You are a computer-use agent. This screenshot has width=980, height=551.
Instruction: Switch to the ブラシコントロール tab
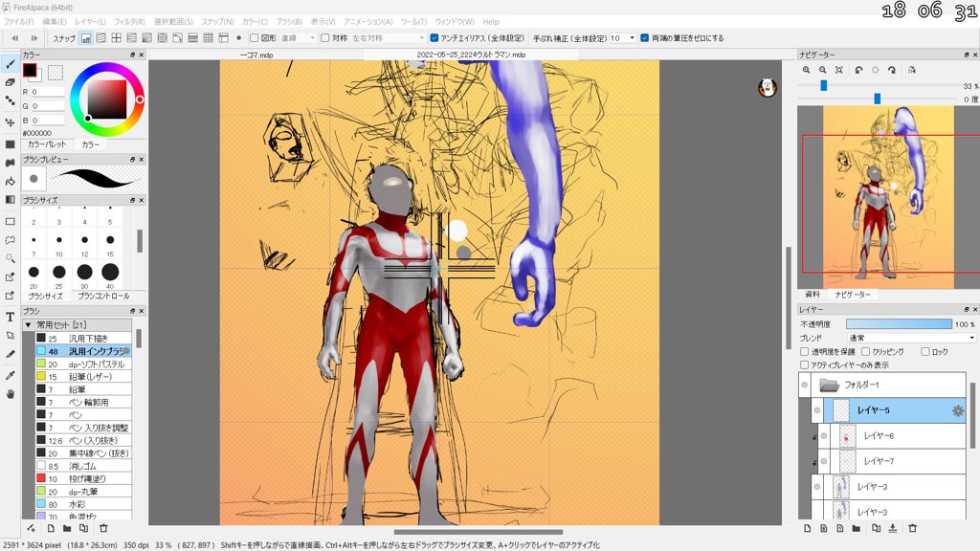tap(103, 297)
